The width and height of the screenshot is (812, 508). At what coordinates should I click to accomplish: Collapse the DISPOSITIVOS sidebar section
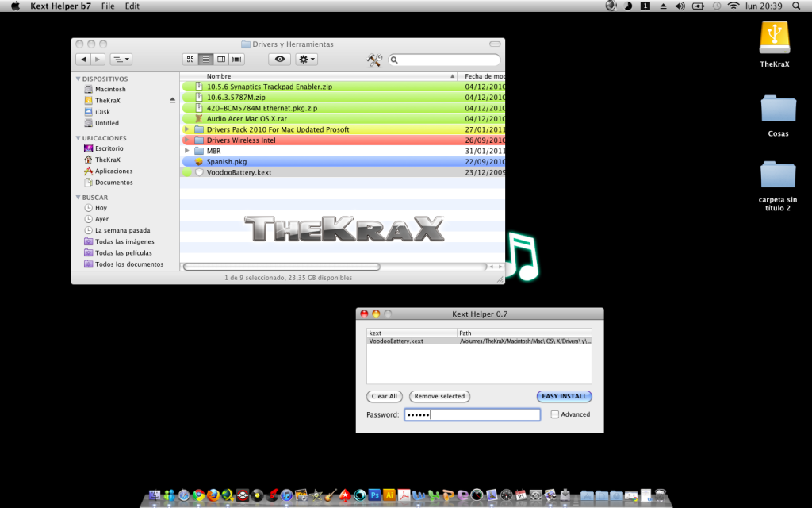(79, 79)
